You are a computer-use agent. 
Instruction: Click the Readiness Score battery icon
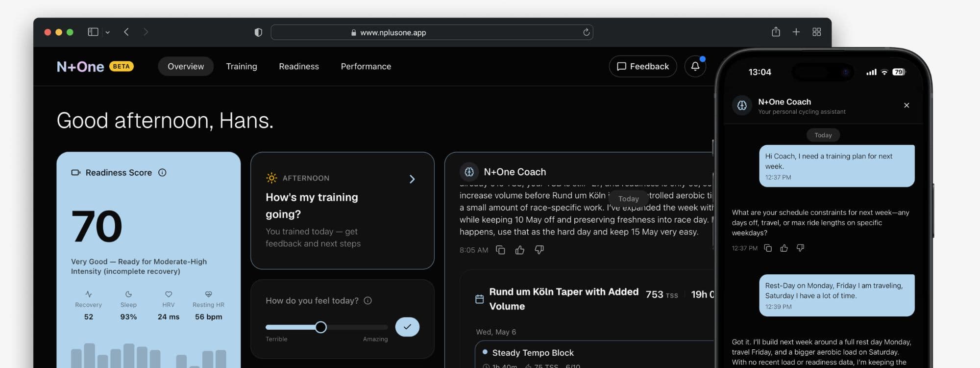click(x=76, y=173)
